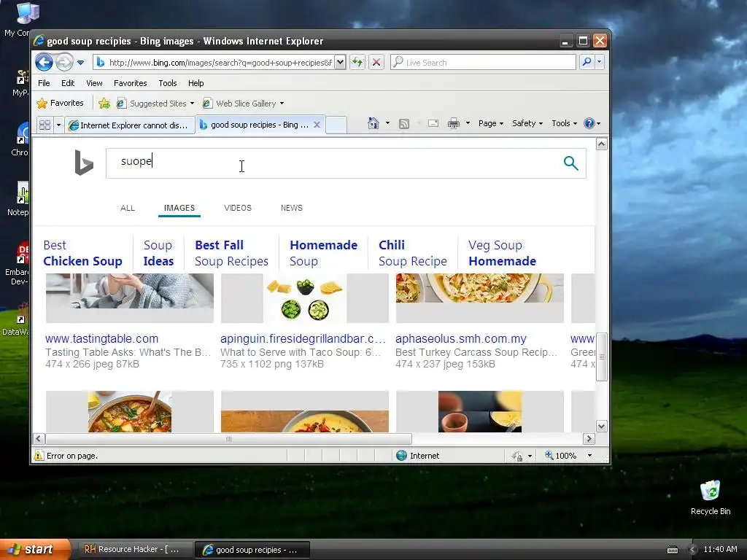The width and height of the screenshot is (747, 560).
Task: Click the Live Search magnifier button
Action: 587,62
